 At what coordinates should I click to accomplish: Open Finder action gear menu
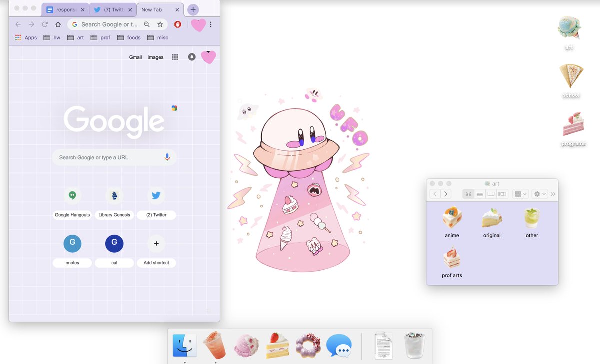540,194
